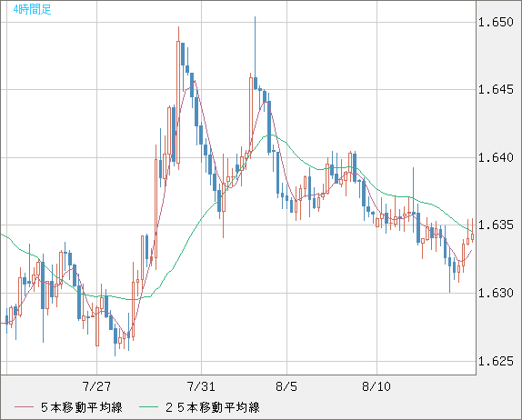The width and height of the screenshot is (522, 420).
Task: Click the green 25-period legend line swatch
Action: click(148, 407)
